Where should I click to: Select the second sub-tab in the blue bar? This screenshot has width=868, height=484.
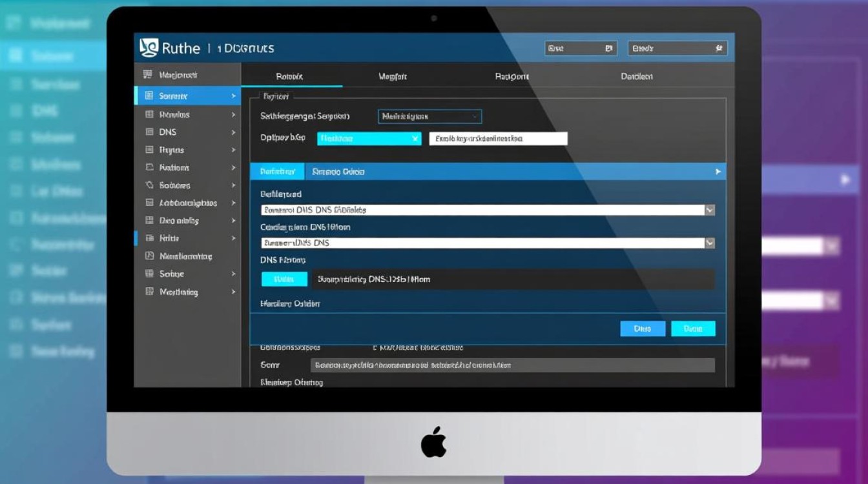[338, 172]
